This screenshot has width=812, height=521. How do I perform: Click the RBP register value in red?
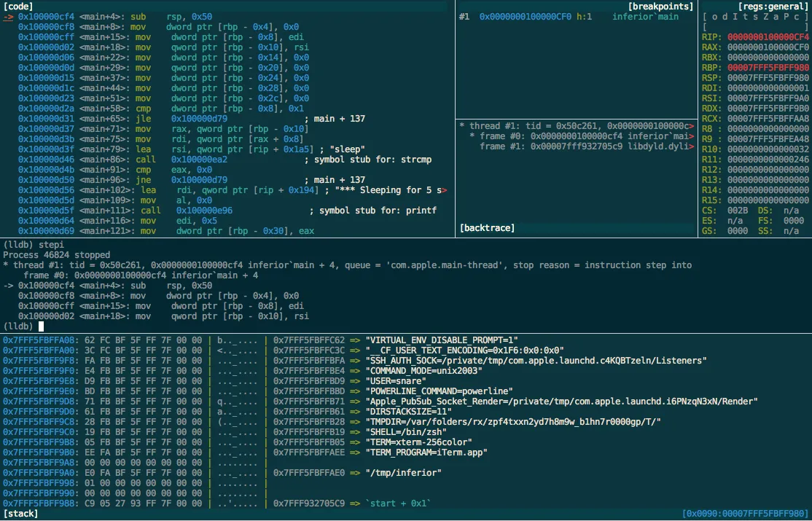768,67
